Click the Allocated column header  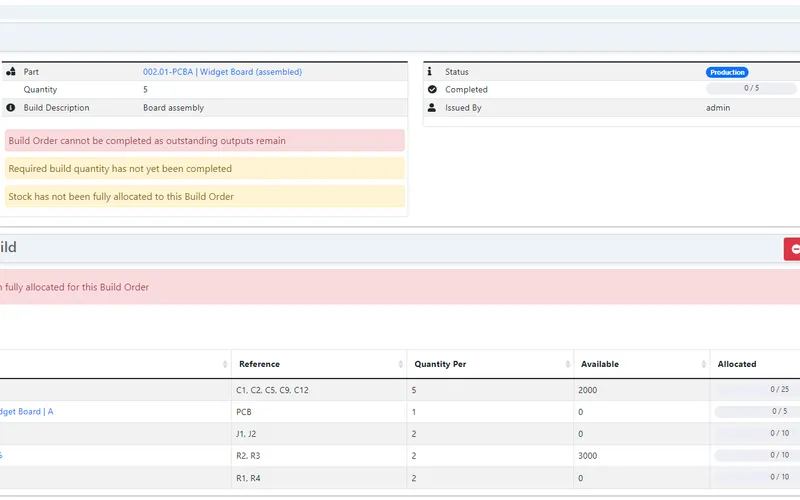[x=737, y=364]
